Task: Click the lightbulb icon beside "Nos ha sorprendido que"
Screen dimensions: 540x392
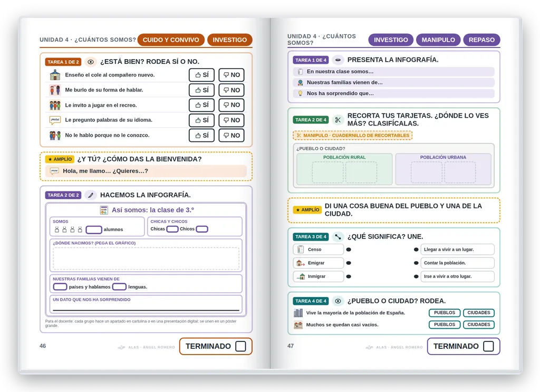Action: point(300,93)
